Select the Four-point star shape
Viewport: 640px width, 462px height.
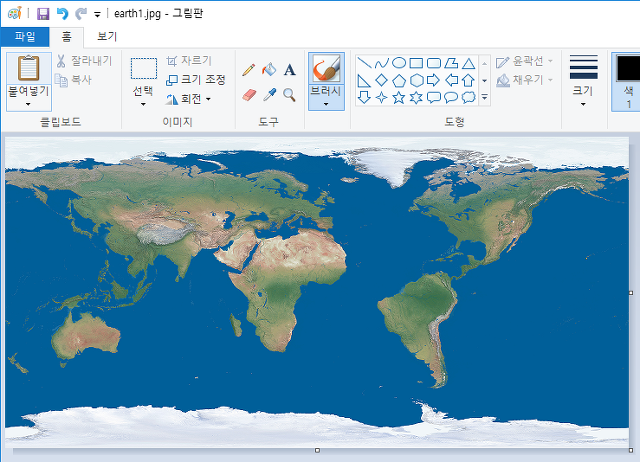tap(382, 98)
